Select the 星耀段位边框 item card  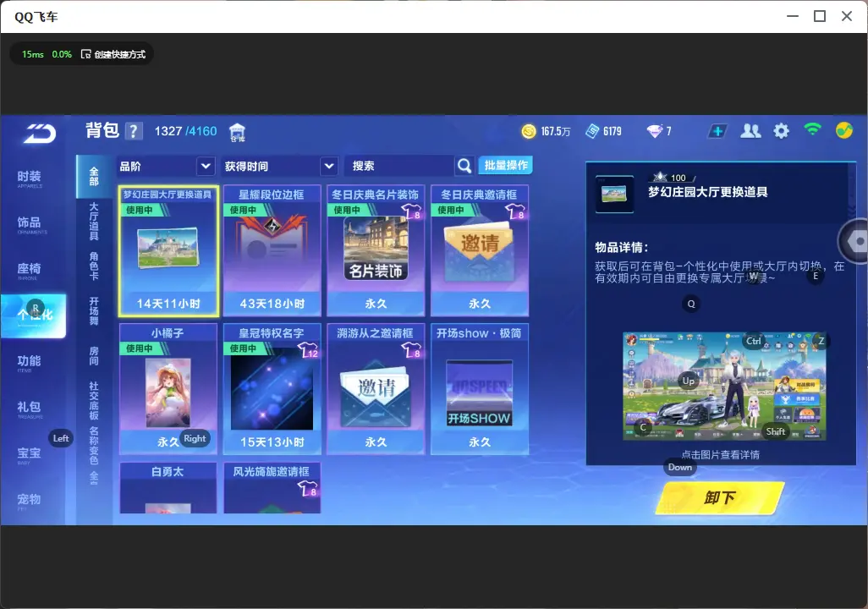(x=272, y=250)
